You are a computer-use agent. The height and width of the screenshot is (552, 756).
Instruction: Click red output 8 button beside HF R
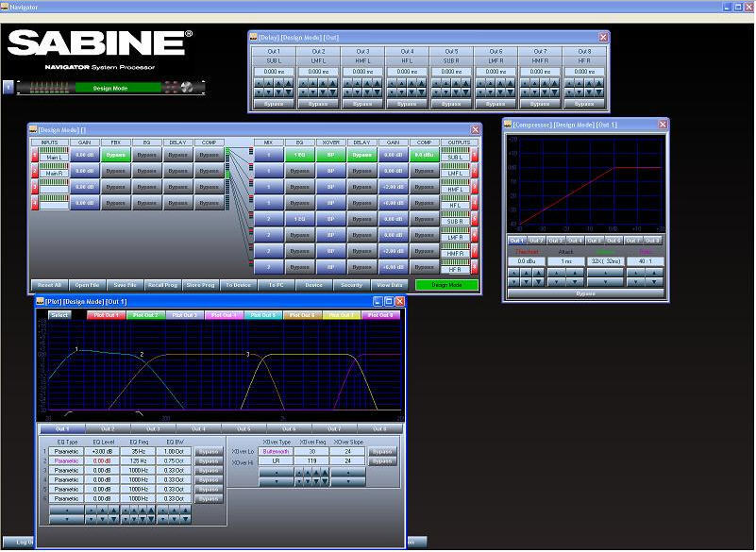pos(475,267)
